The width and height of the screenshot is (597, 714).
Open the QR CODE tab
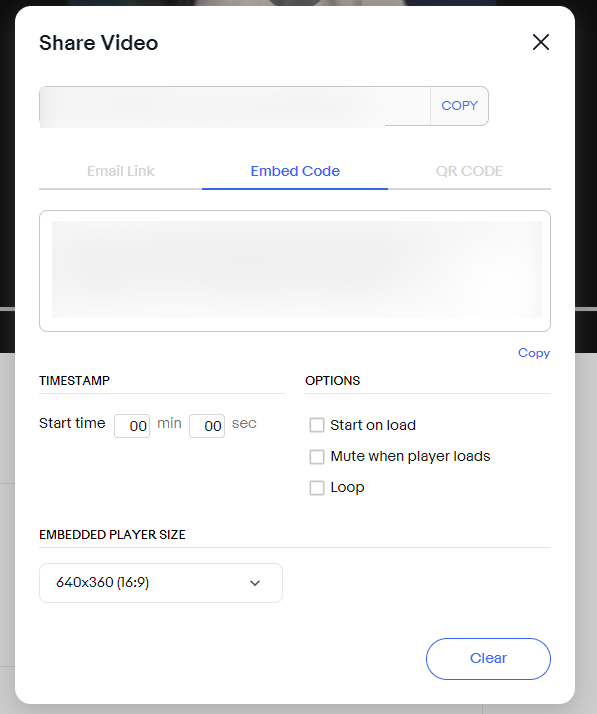point(469,171)
